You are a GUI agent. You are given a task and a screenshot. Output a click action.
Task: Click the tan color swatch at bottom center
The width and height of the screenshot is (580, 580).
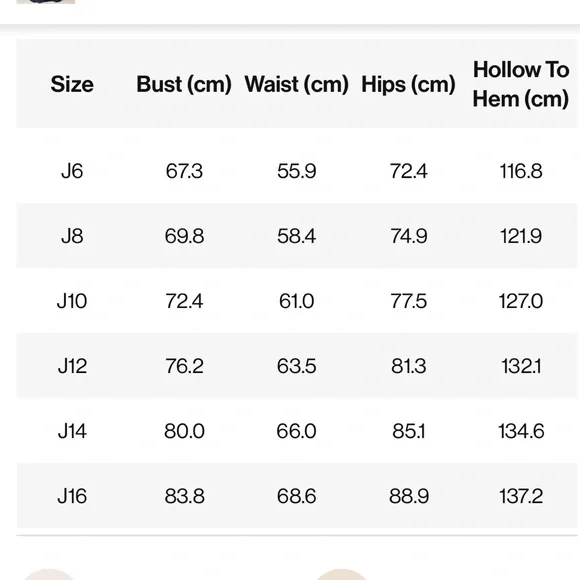341,575
